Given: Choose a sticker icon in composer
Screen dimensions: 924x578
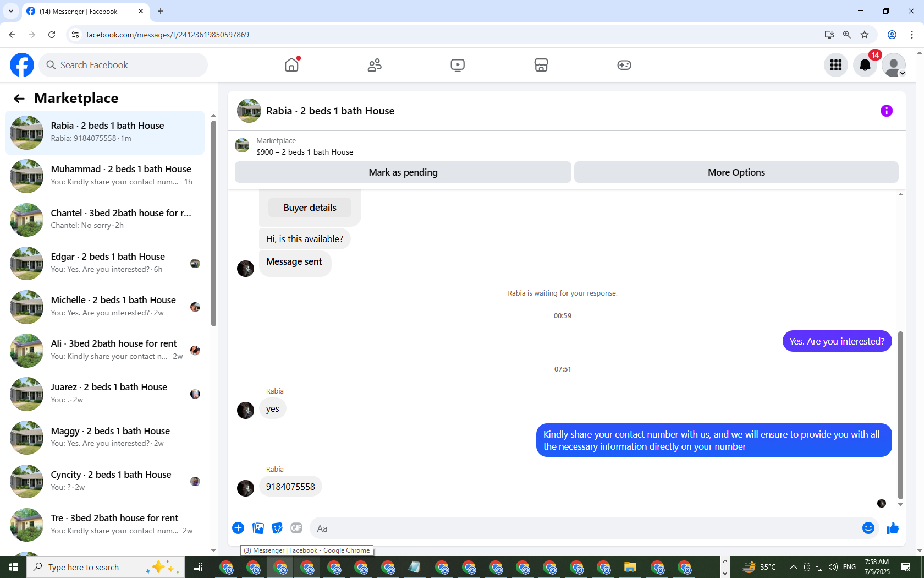Looking at the screenshot, I should [277, 528].
